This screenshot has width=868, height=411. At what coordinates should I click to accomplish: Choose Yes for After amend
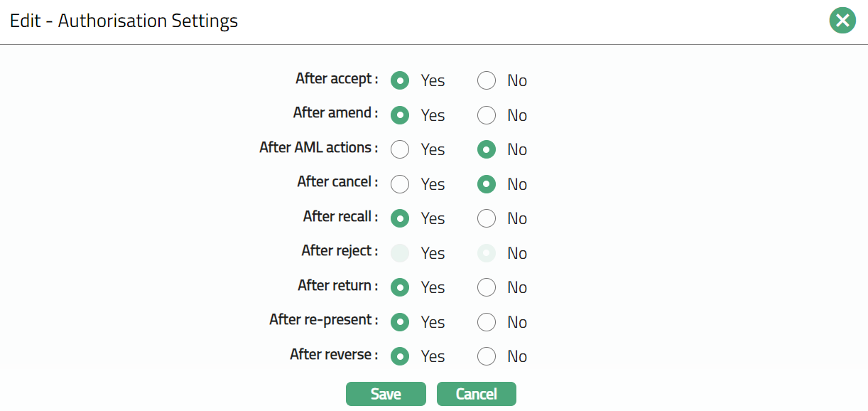(x=401, y=115)
